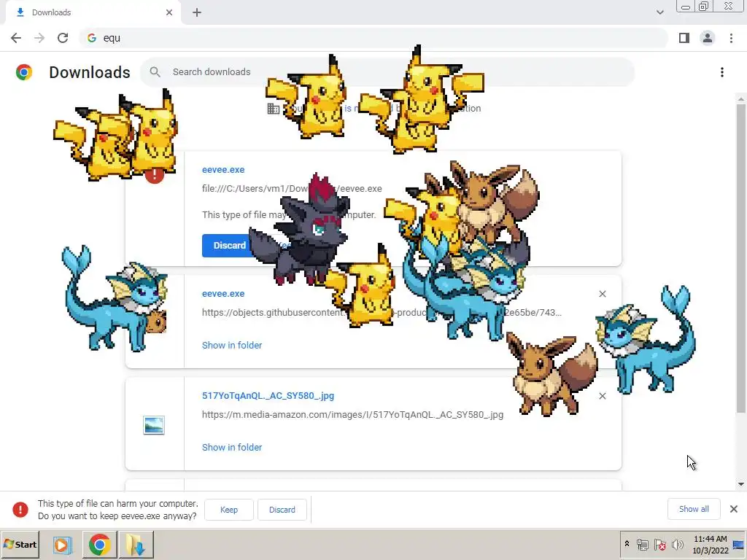Click the warning message in download bar
Image resolution: width=747 pixels, height=560 pixels.
pyautogui.click(x=117, y=510)
